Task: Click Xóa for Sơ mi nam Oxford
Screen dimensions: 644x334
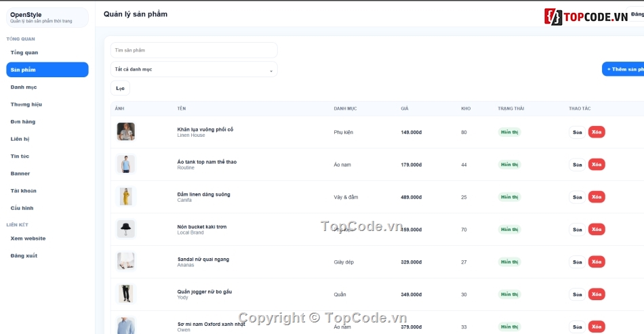Action: pyautogui.click(x=597, y=327)
